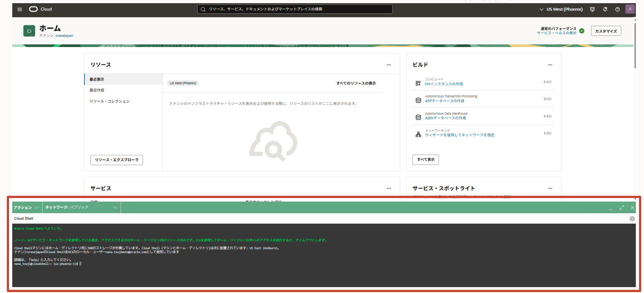The width and height of the screenshot is (644, 293).
Task: Open the Cloud Shell developer tools icon
Action: click(592, 9)
